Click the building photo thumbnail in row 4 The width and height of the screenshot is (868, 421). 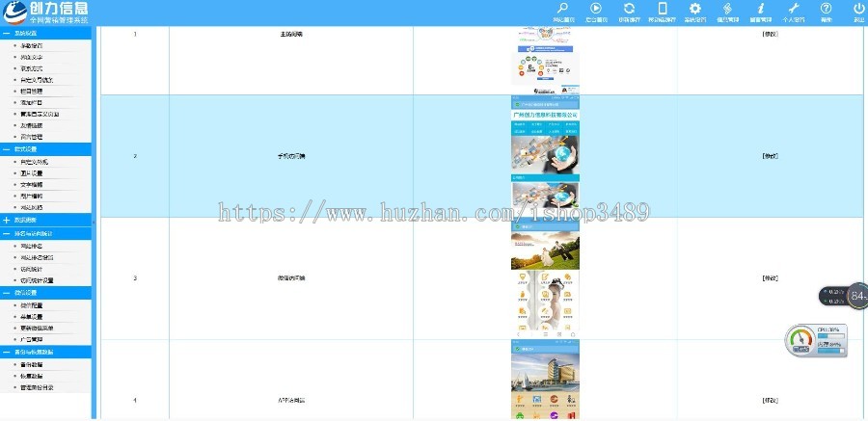coord(545,380)
